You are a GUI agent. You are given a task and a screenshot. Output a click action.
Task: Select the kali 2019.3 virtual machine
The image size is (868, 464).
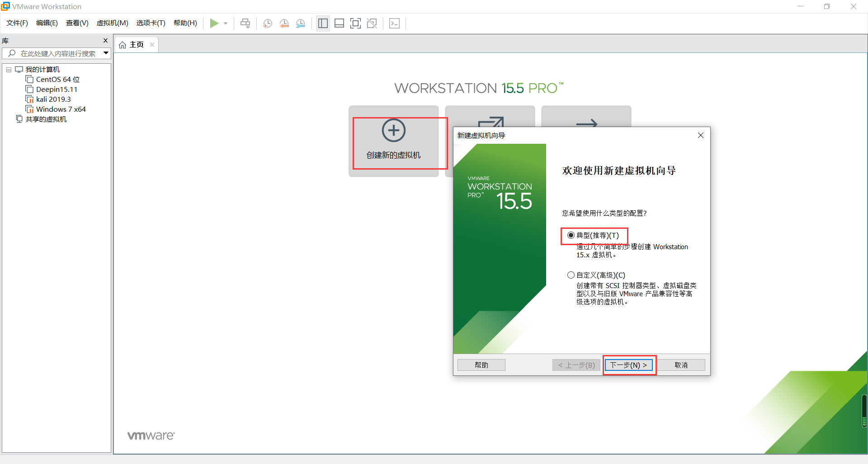pyautogui.click(x=53, y=99)
